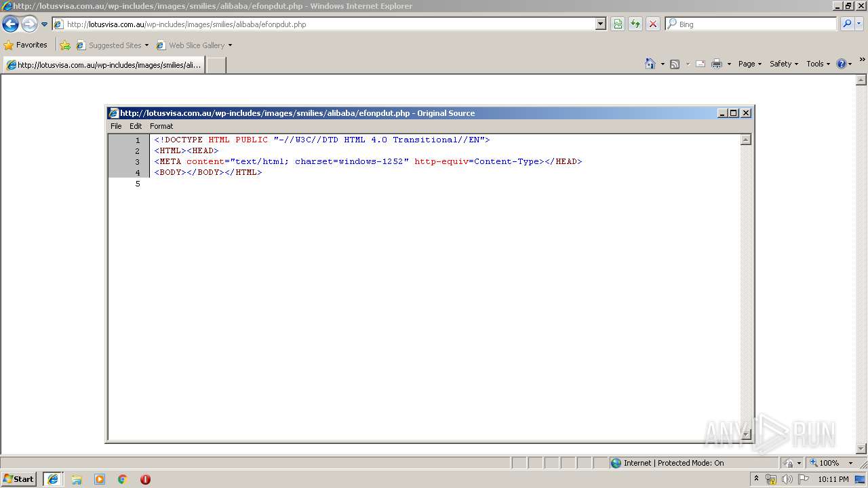Click the volume speaker tray icon
The width and height of the screenshot is (868, 488).
coord(787,479)
